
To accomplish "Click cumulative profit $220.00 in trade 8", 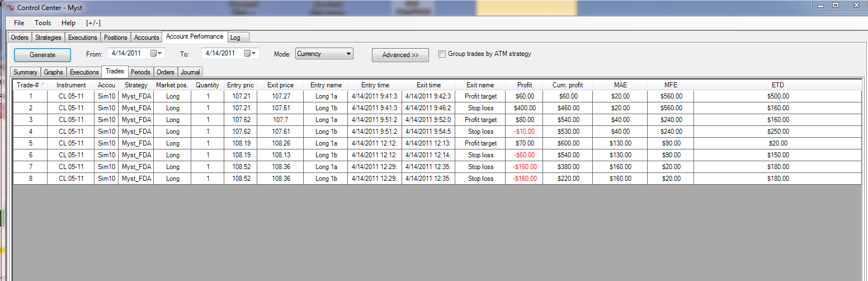I will [568, 179].
